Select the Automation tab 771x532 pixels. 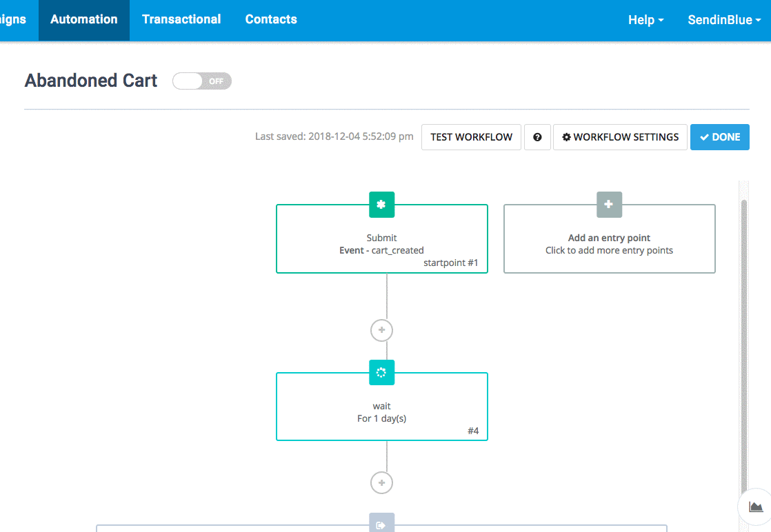click(84, 19)
